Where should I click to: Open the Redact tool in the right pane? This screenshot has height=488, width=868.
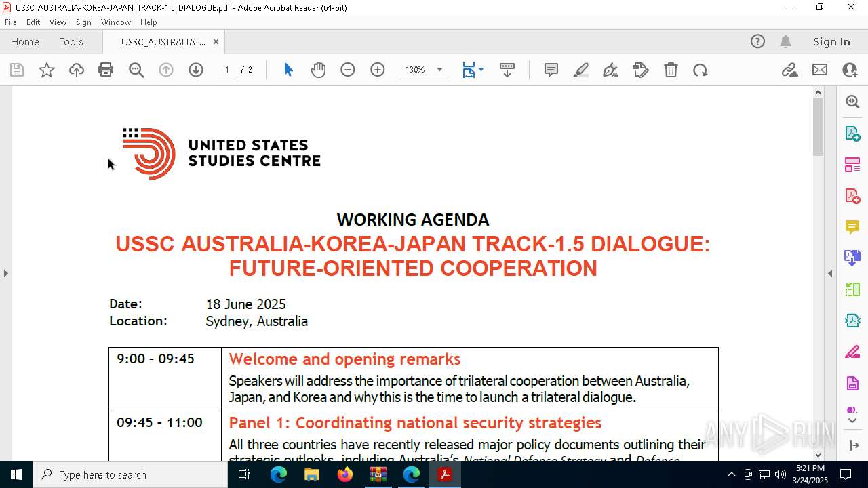pos(852,352)
